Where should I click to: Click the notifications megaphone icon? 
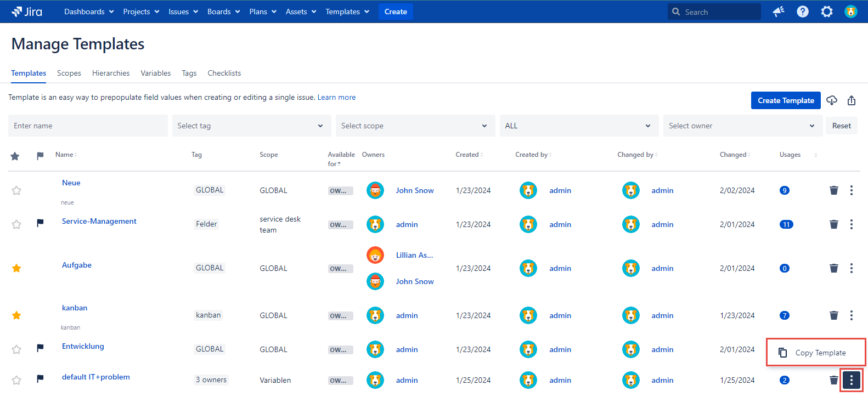tap(778, 12)
